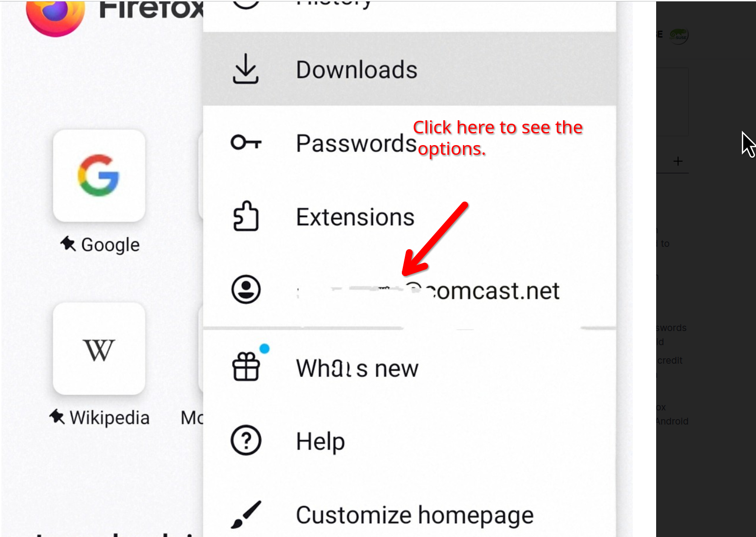Open the Help menu item
This screenshot has width=756, height=537.
click(410, 441)
